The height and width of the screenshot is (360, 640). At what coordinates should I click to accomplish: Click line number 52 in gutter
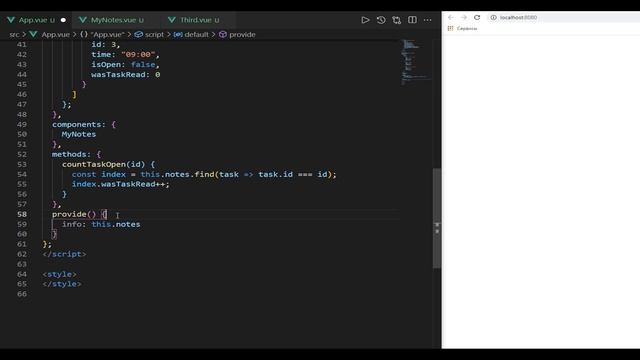click(x=22, y=154)
